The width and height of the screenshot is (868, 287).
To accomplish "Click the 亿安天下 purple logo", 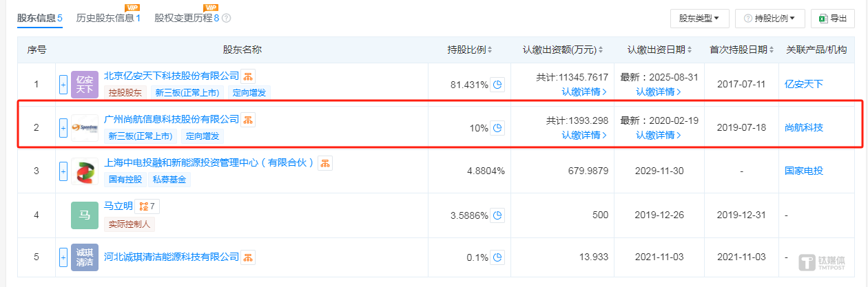I will [x=85, y=85].
